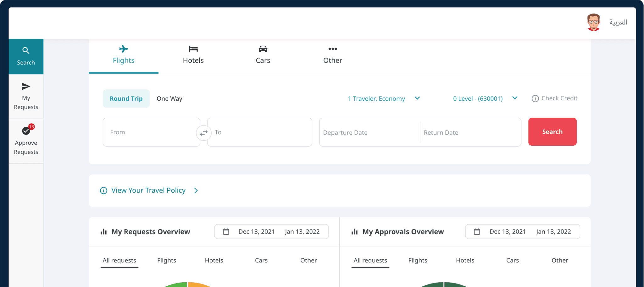Click the Hotels bed icon
The image size is (644, 287).
coord(193,49)
